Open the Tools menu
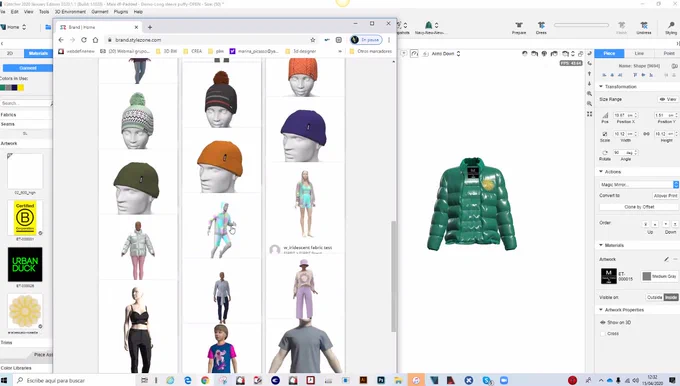 (44, 12)
